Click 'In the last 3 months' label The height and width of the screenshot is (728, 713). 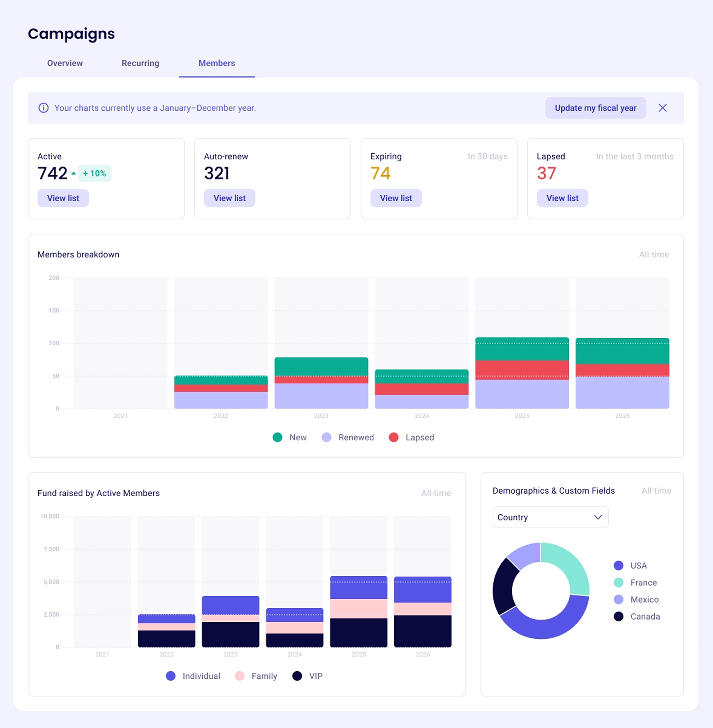tap(634, 156)
